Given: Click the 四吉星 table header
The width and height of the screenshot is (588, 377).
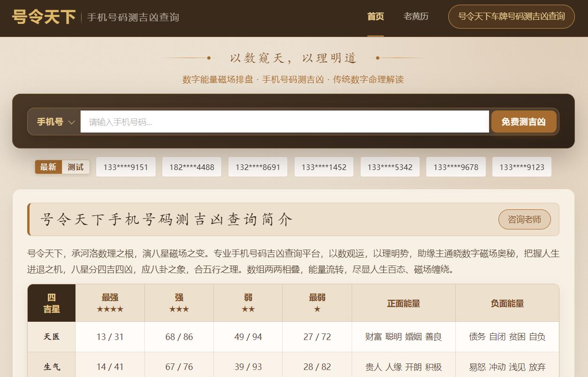Looking at the screenshot, I should click(52, 303).
